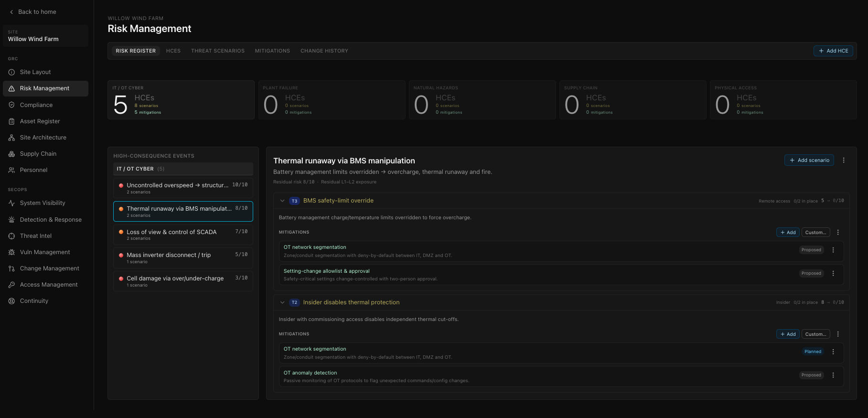The height and width of the screenshot is (418, 868).
Task: Open options for first OT network segmentation (Proposed)
Action: [833, 250]
